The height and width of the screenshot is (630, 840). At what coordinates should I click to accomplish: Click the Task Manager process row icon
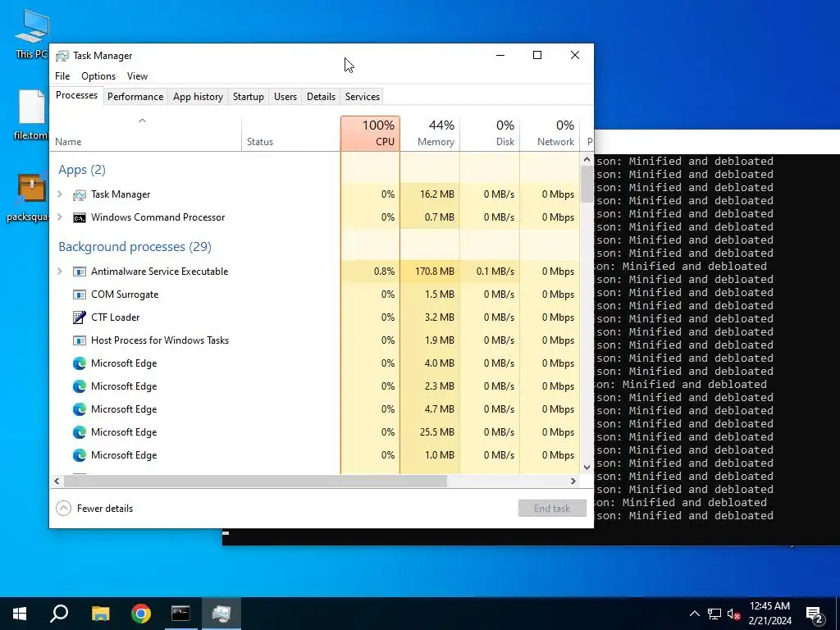click(80, 194)
